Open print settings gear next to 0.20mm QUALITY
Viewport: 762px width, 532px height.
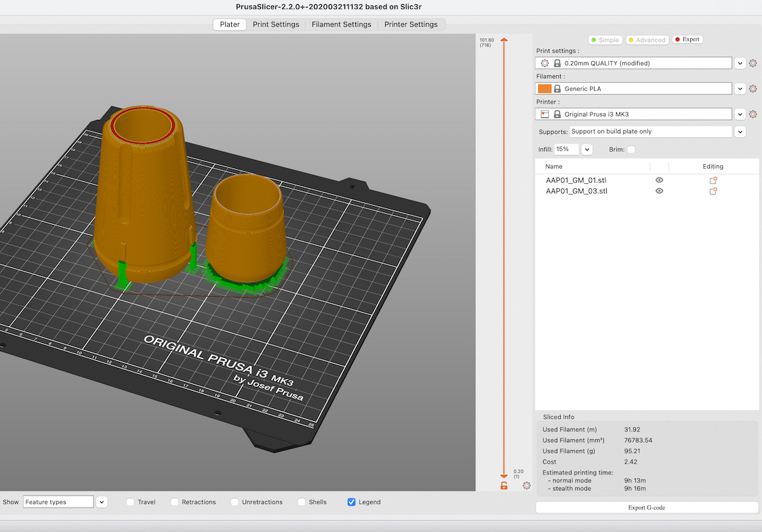click(753, 63)
